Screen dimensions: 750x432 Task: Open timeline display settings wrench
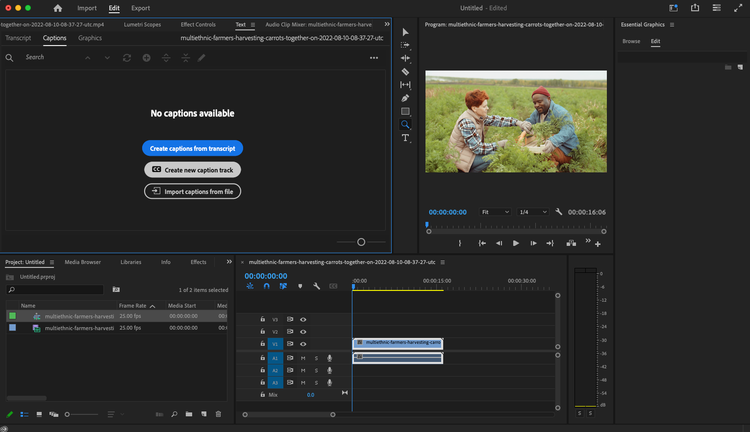coord(316,286)
